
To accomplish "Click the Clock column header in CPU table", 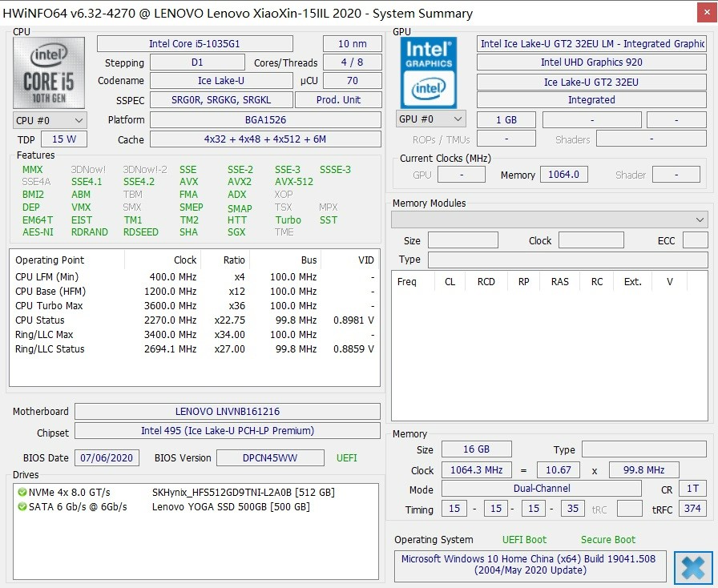I will pos(163,260).
